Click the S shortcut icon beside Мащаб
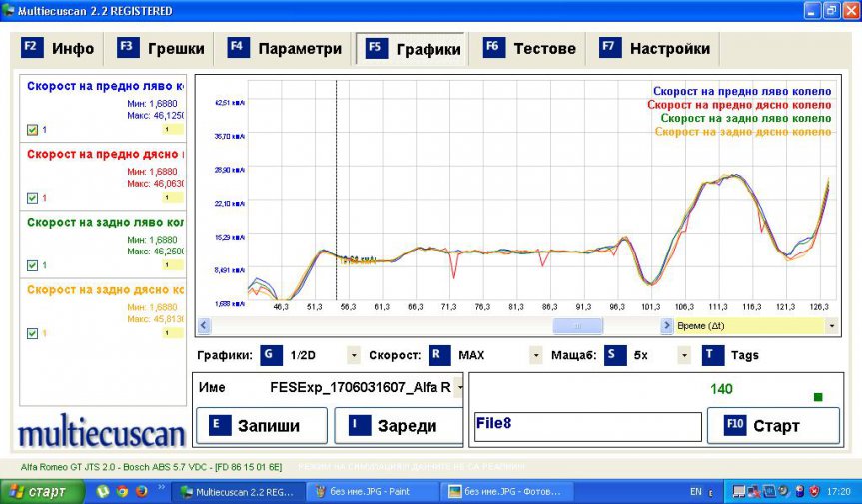Viewport: 862px width, 504px height. tap(613, 354)
